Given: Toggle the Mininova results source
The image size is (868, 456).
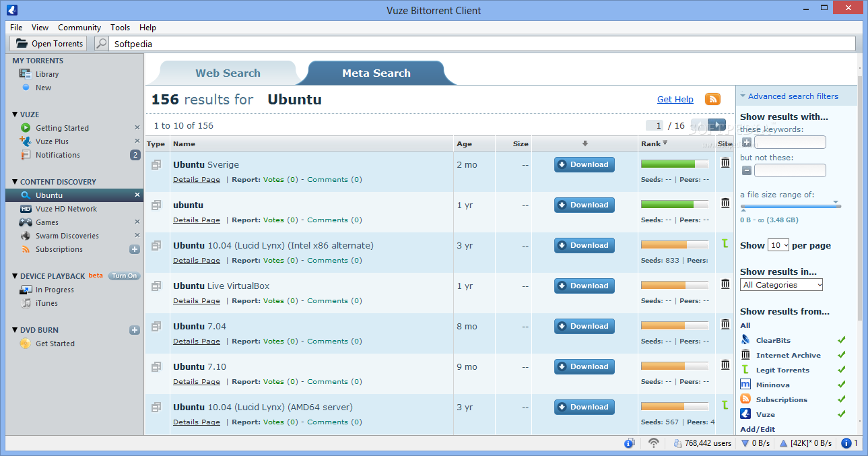Looking at the screenshot, I should click(841, 384).
